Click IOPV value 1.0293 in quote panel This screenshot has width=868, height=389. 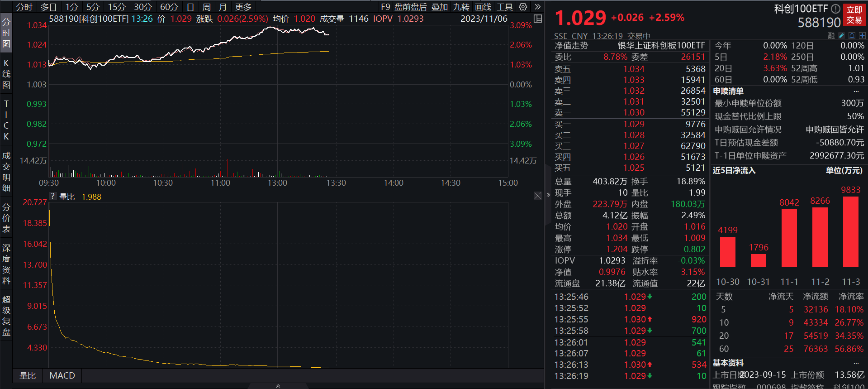click(x=612, y=261)
